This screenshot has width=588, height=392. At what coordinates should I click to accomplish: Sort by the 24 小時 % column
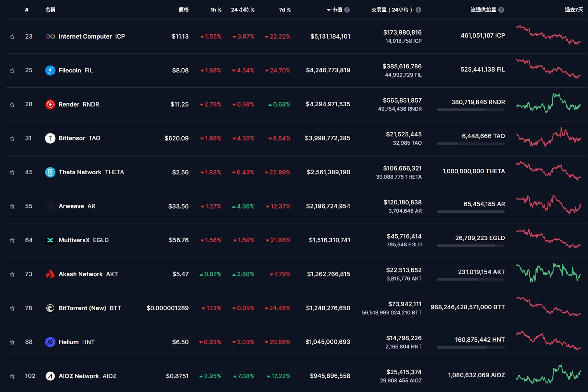click(x=243, y=10)
